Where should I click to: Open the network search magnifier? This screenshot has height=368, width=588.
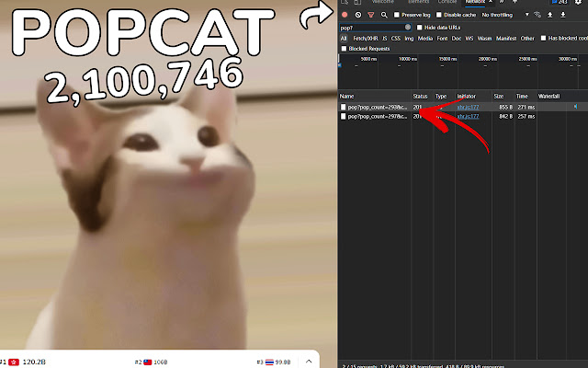pyautogui.click(x=384, y=15)
